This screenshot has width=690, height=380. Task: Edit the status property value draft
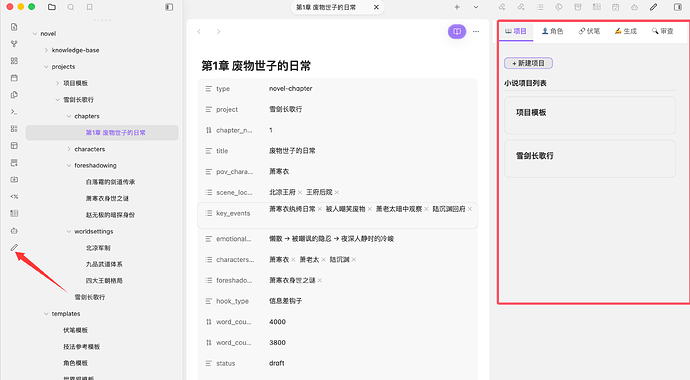pos(277,363)
